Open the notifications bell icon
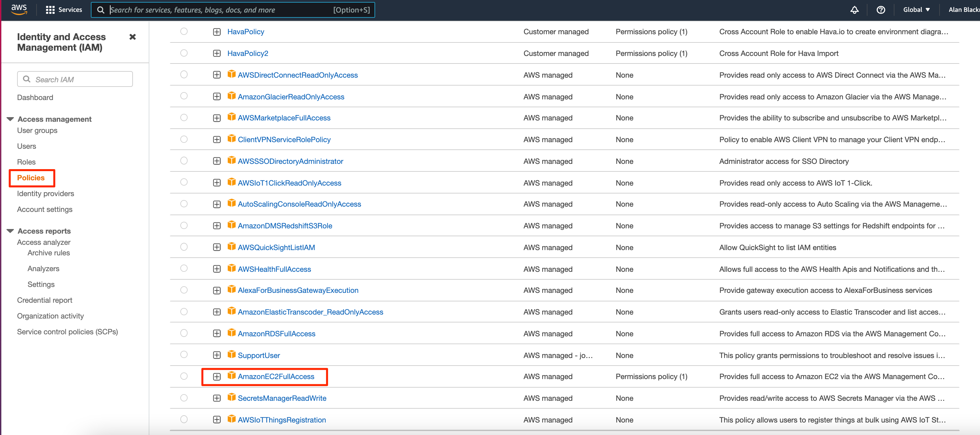 [854, 10]
